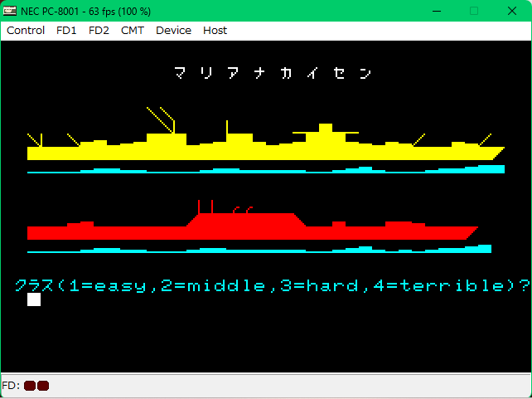The width and height of the screenshot is (532, 399).
Task: Click the white input cursor block
Action: point(34,299)
